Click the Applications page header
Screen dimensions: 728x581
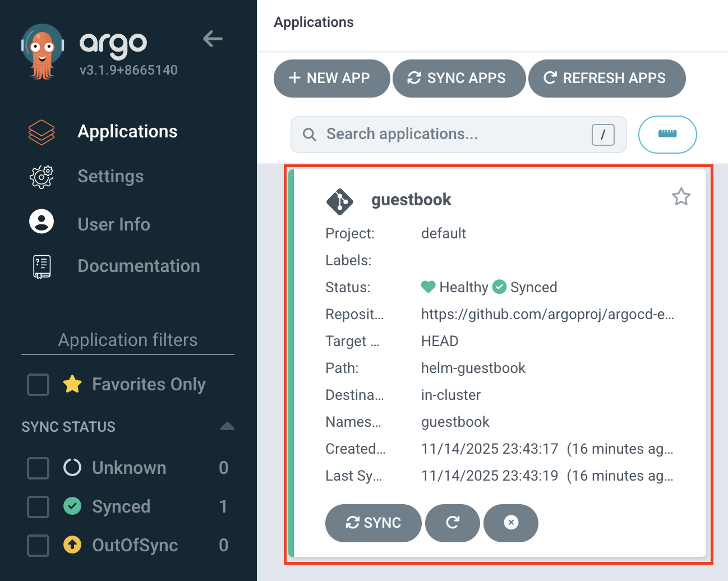314,22
